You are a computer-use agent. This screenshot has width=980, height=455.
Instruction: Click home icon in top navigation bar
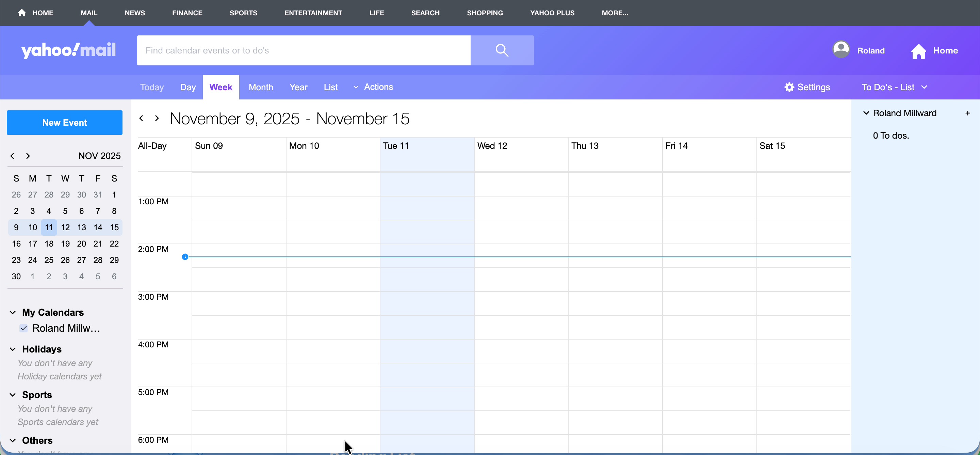[x=22, y=13]
